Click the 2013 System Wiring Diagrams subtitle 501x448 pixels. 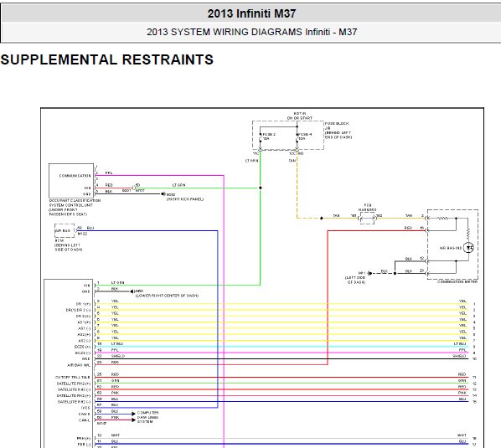tap(252, 32)
